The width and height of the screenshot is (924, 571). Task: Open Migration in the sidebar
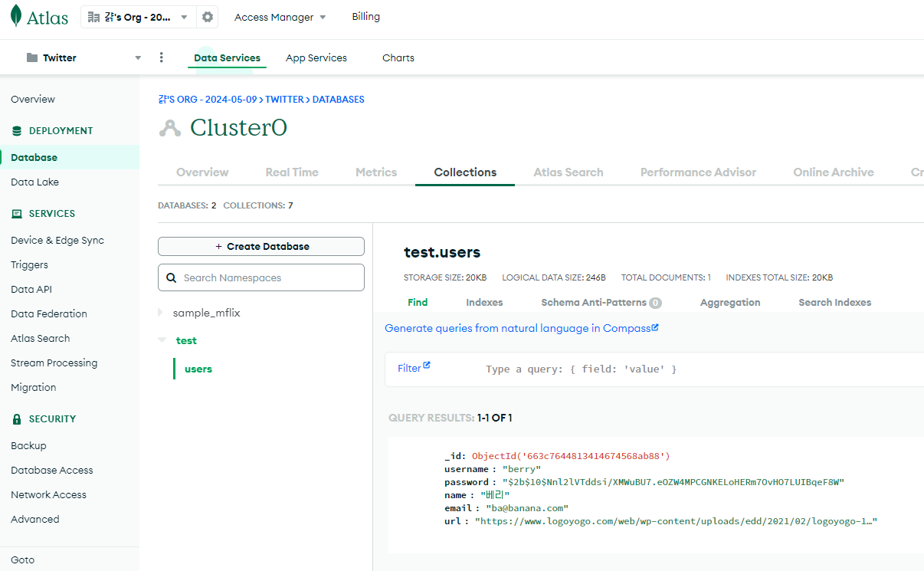coord(34,388)
